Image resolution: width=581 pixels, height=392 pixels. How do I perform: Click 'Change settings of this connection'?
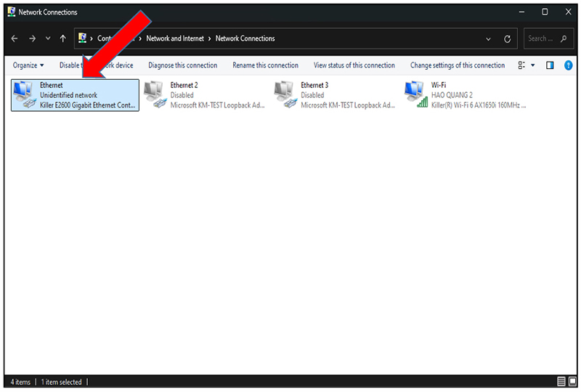458,65
